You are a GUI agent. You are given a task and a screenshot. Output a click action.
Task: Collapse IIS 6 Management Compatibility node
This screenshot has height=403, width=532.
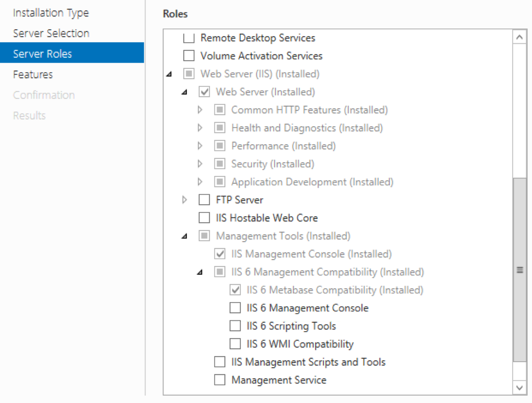pos(200,272)
